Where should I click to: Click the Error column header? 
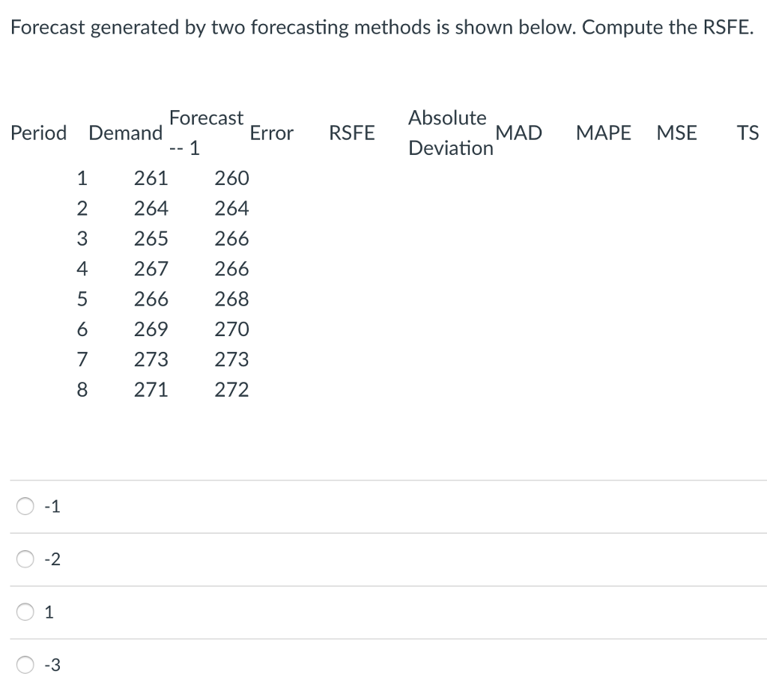pyautogui.click(x=272, y=133)
